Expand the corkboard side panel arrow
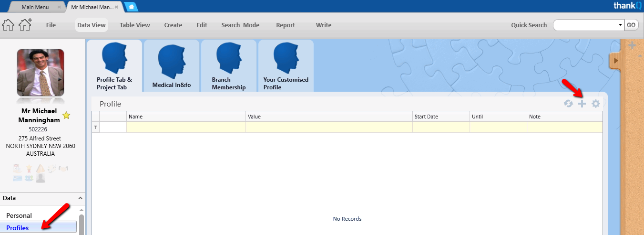 616,61
